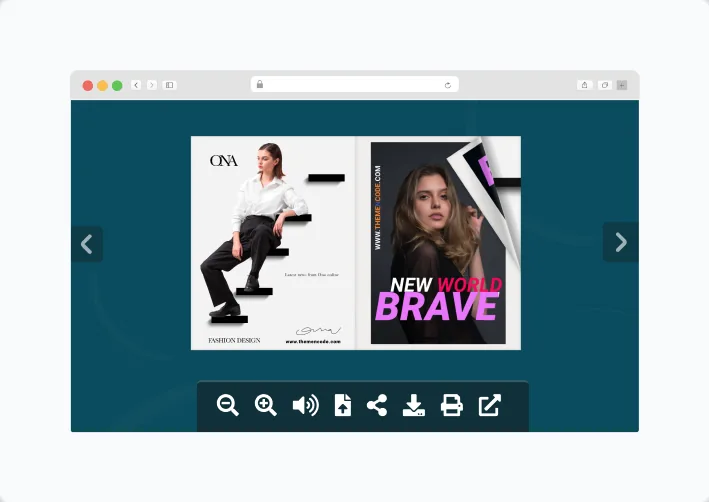Click the FASHION DESIGN text

tap(234, 340)
